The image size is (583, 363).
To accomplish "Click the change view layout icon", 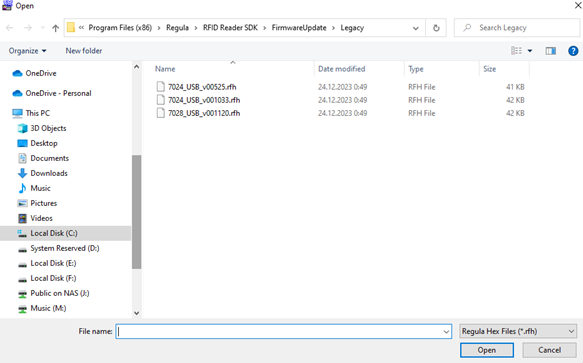I will (x=516, y=51).
